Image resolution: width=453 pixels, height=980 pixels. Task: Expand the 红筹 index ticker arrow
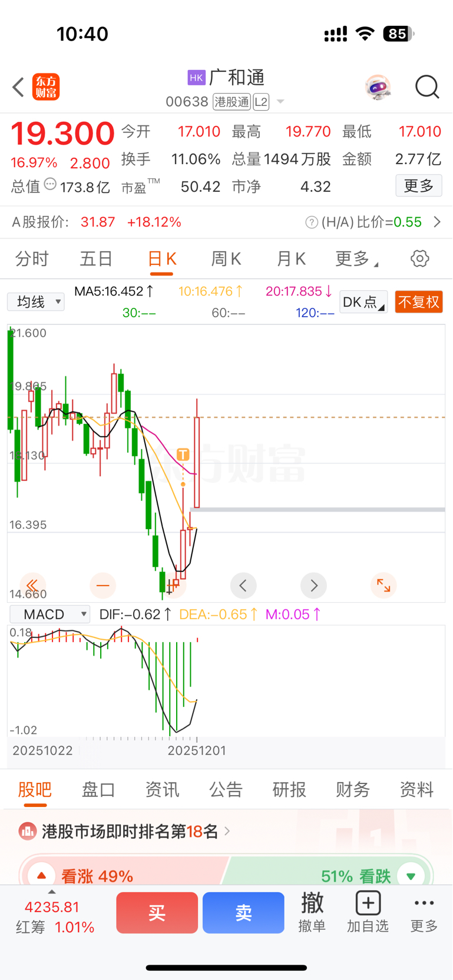[x=52, y=892]
